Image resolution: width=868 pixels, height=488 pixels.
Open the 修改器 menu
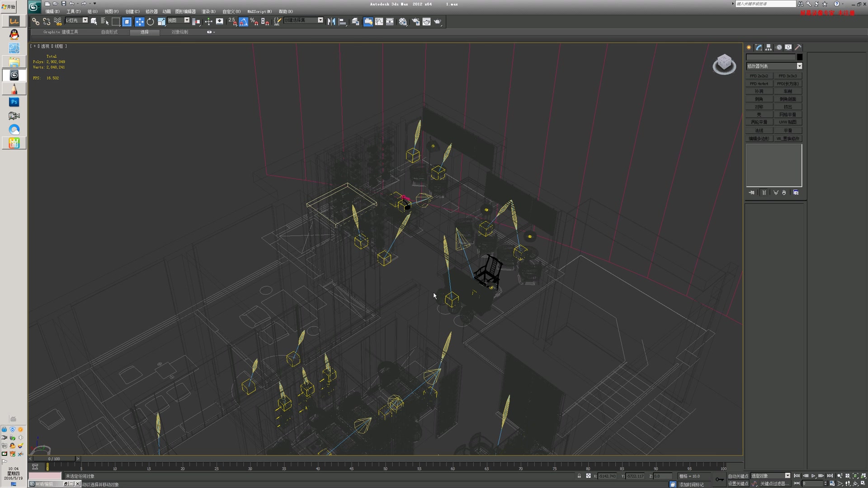151,11
